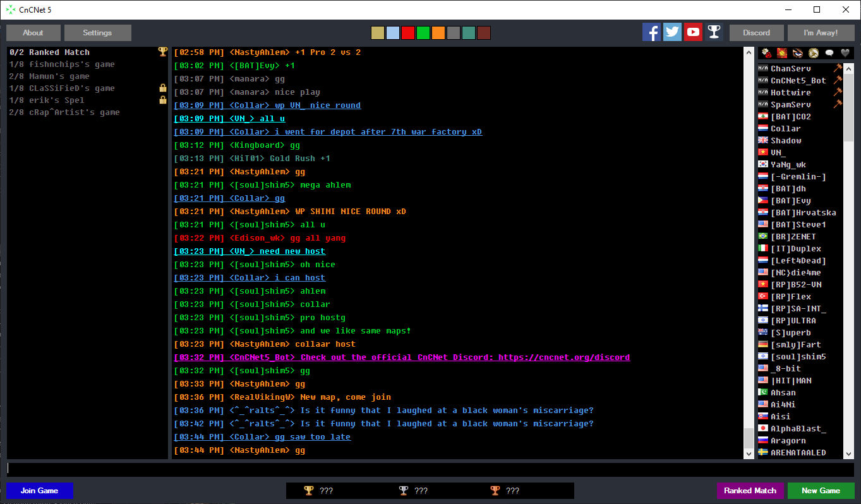
Task: Open the Settings window
Action: click(x=98, y=33)
